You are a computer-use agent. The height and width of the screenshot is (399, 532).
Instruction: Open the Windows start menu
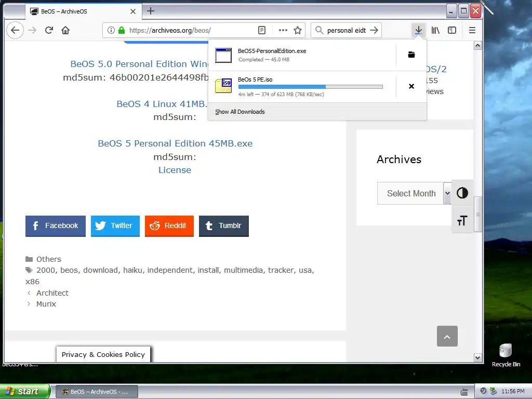point(25,391)
